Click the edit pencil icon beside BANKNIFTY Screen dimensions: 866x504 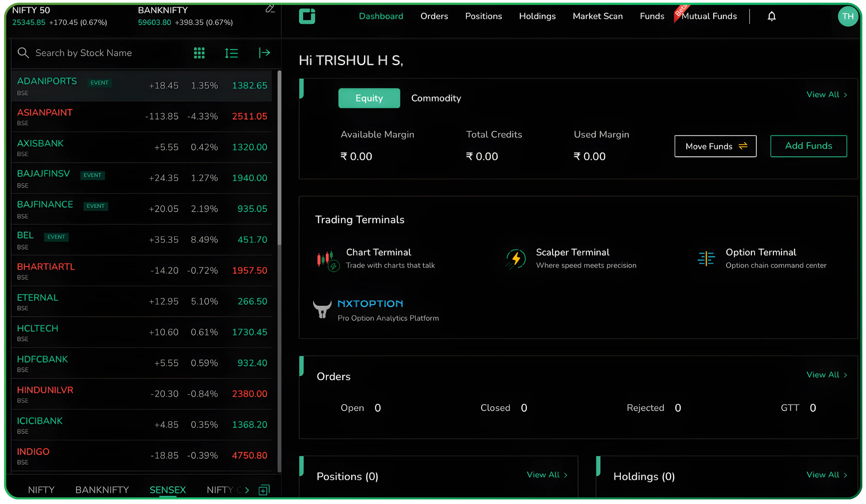[270, 8]
